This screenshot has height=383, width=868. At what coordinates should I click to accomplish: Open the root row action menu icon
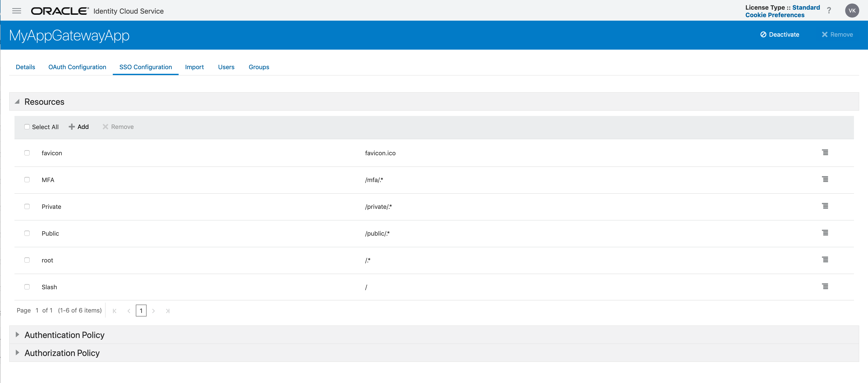[825, 260]
